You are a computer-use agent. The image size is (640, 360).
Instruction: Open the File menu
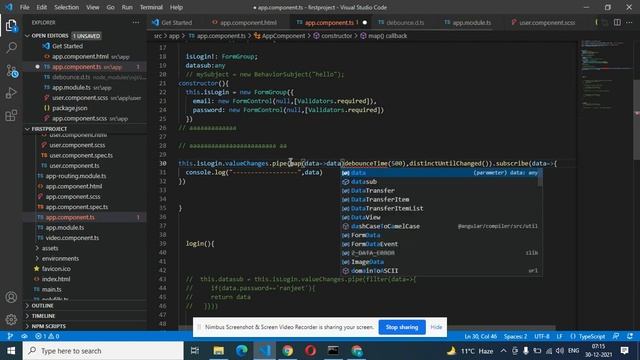(x=24, y=7)
